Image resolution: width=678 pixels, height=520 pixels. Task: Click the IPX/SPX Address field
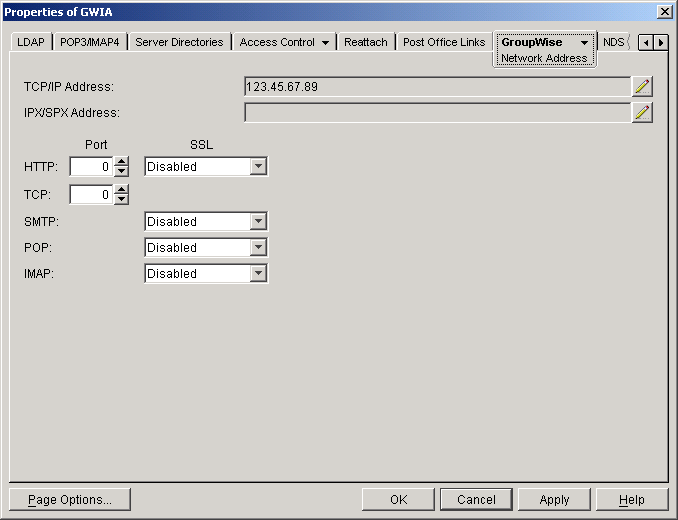[x=437, y=112]
